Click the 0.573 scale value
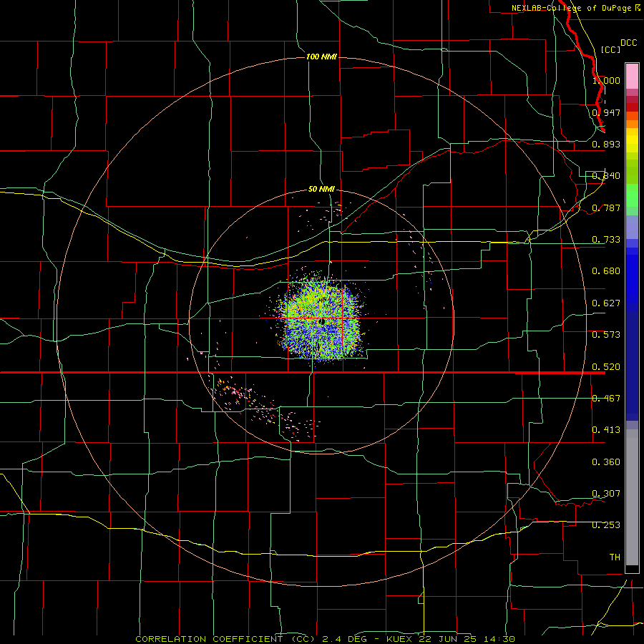The height and width of the screenshot is (644, 644). (x=606, y=334)
